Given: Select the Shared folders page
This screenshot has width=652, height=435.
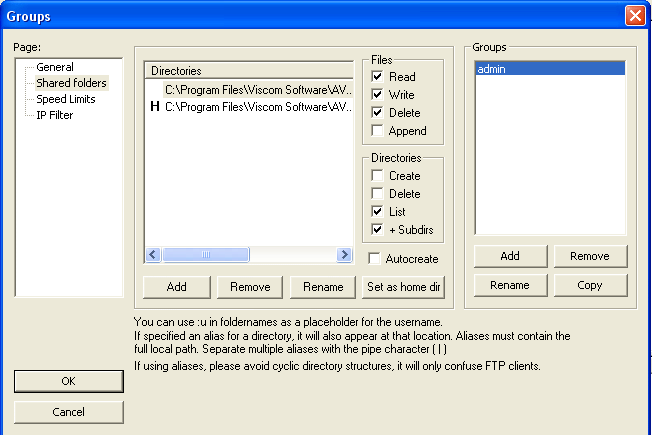Looking at the screenshot, I should [x=71, y=83].
